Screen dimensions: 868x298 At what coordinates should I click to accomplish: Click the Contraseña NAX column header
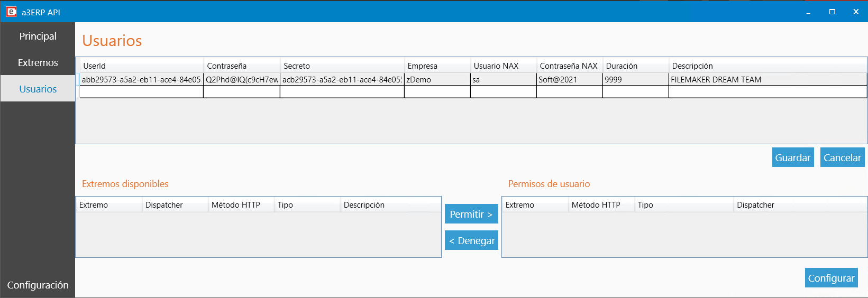tap(570, 66)
